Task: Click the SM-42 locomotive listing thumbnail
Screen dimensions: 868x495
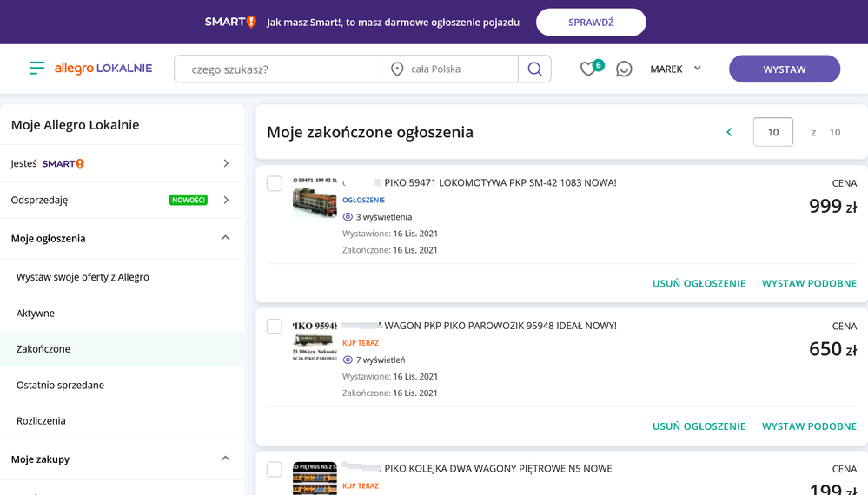Action: point(315,196)
